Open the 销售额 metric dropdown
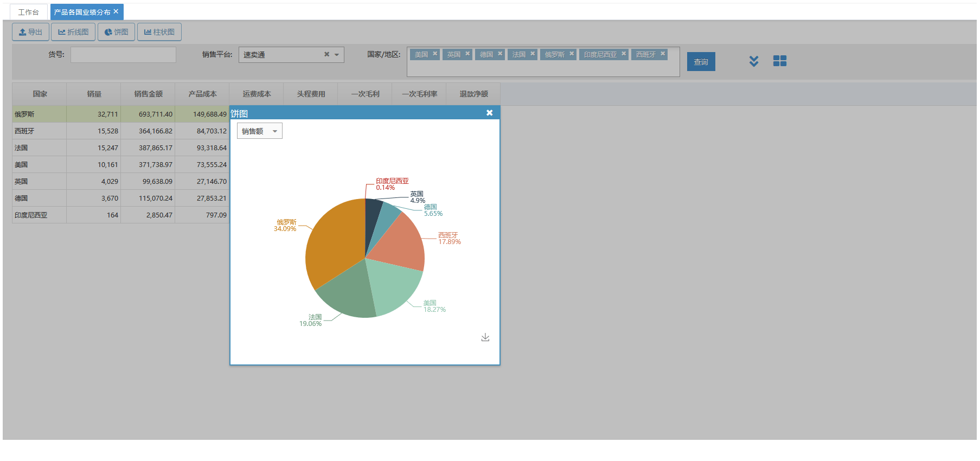 (259, 131)
